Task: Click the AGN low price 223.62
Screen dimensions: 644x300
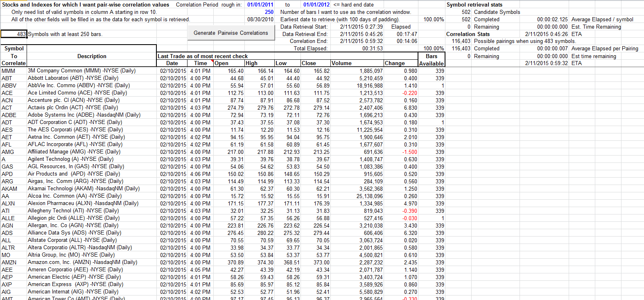Action: click(291, 226)
